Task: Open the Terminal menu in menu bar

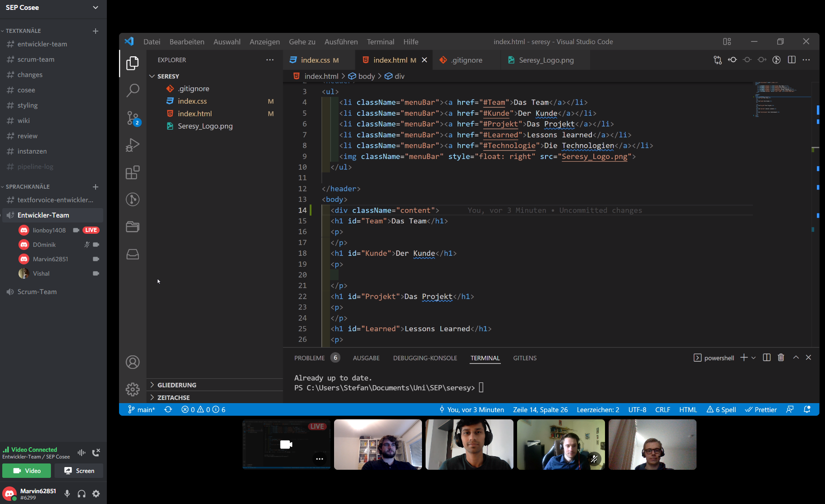Action: [380, 42]
